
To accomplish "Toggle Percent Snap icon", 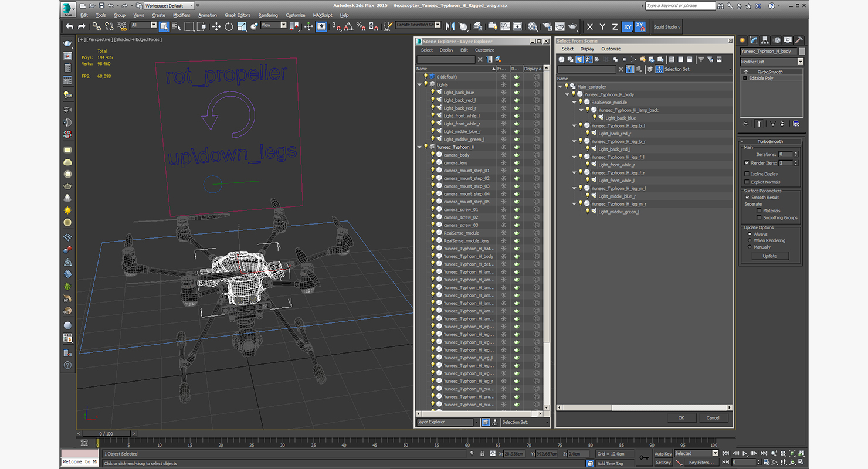I will point(361,26).
